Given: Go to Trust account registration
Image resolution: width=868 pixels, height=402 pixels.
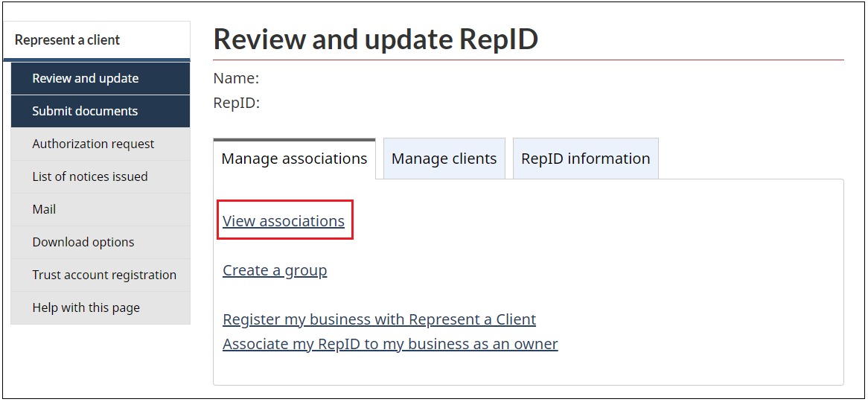Looking at the screenshot, I should click(x=100, y=275).
